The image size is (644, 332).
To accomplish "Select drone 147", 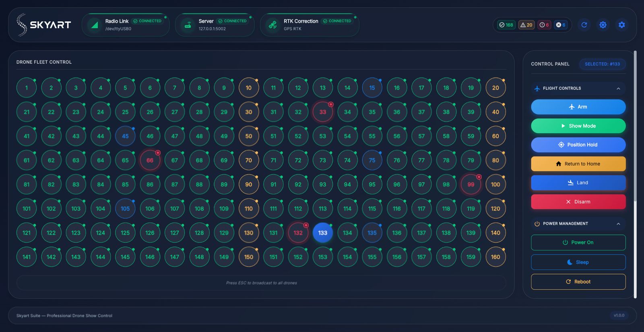I will [175, 256].
